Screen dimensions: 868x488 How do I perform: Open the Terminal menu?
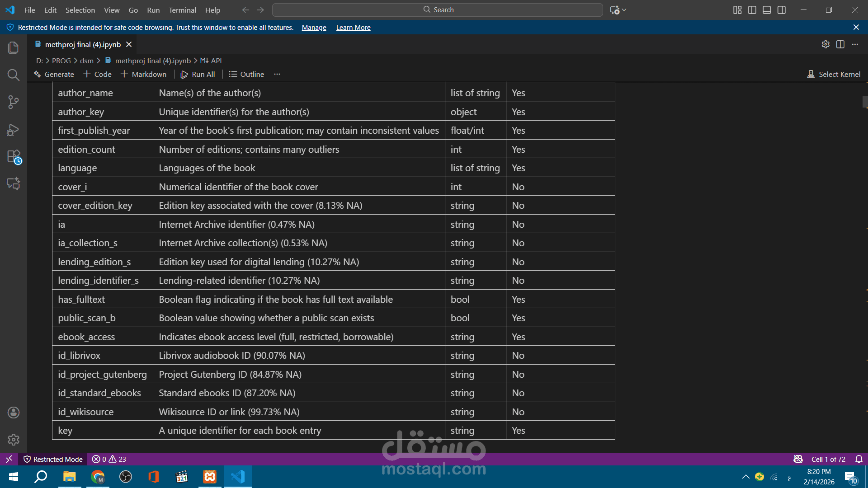click(182, 10)
